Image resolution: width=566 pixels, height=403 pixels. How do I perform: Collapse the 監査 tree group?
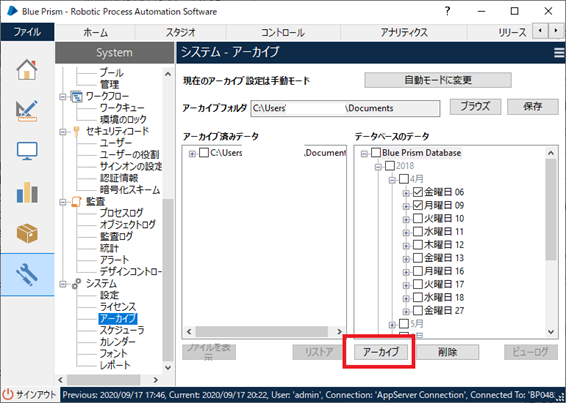point(63,202)
